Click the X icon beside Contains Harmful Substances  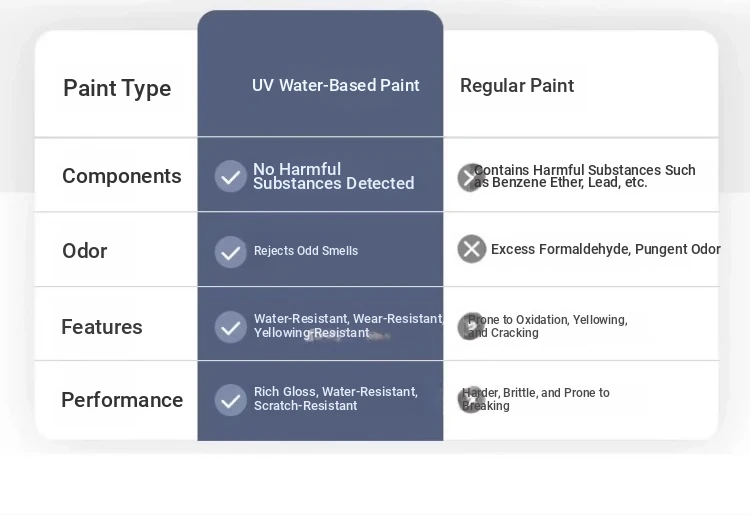471,177
